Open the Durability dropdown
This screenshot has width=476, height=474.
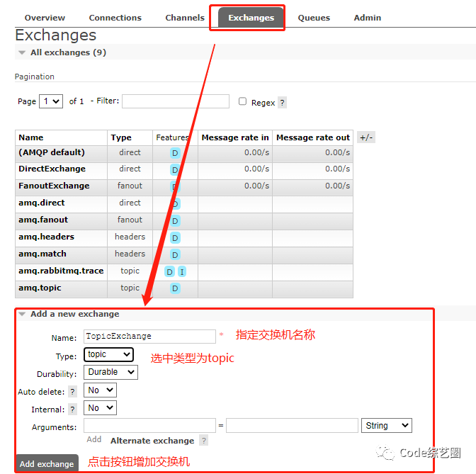(110, 372)
